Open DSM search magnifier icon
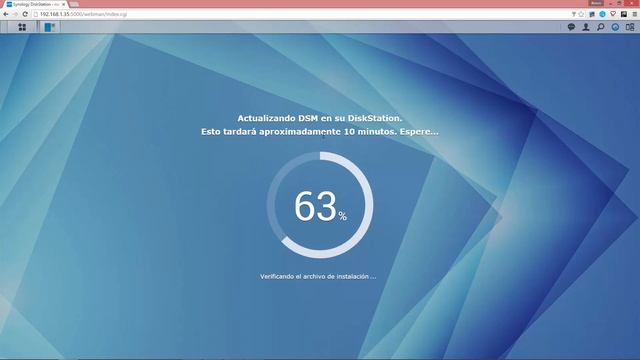640x360 pixels. [600, 27]
